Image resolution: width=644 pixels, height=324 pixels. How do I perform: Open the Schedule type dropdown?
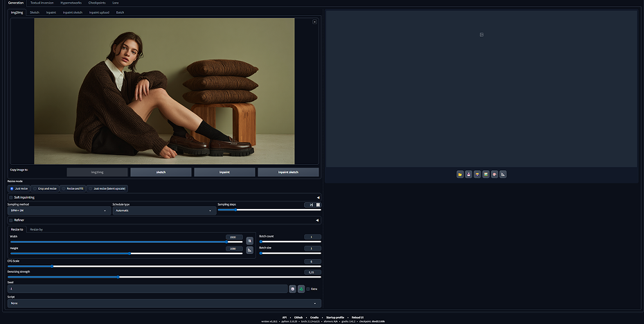[x=164, y=210]
